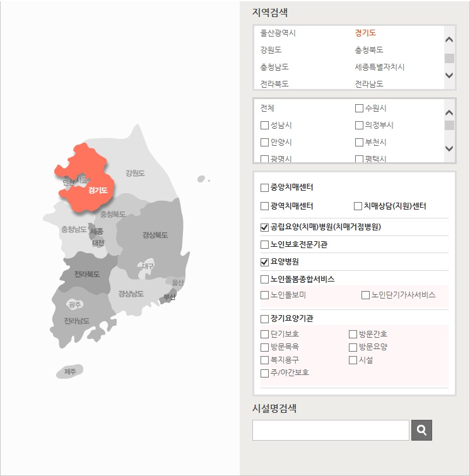Select 강원도 in region list
This screenshot has width=470, height=476.
[x=271, y=50]
